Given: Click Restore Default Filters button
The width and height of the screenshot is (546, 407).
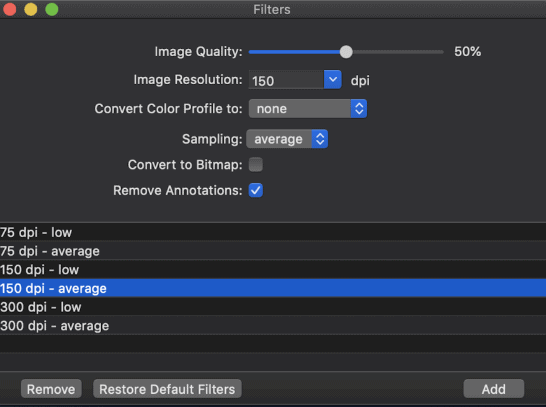Looking at the screenshot, I should click(x=167, y=389).
